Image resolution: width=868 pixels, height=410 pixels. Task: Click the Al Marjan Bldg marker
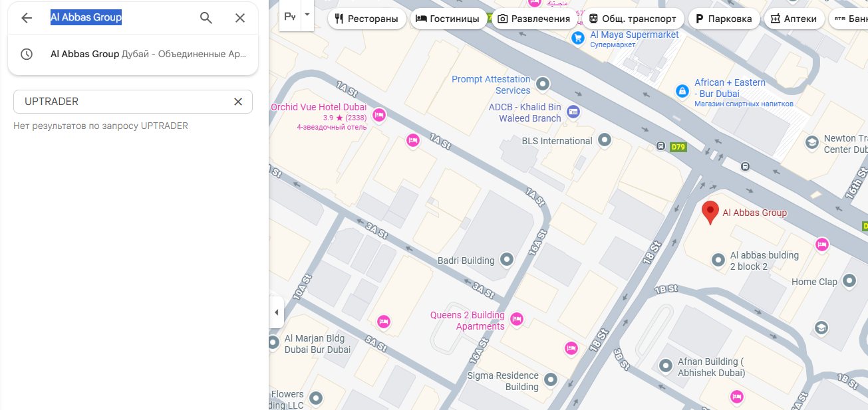pyautogui.click(x=273, y=343)
